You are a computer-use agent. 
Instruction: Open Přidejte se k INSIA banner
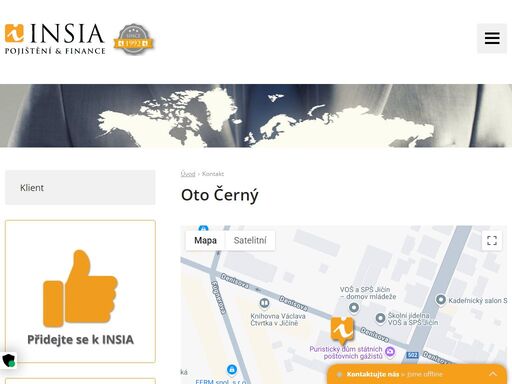coord(80,291)
